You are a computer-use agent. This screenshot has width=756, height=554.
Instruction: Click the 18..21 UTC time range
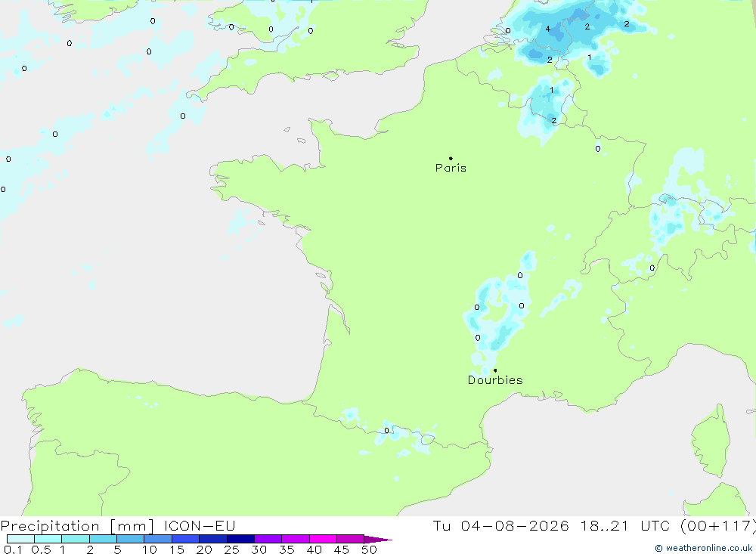pyautogui.click(x=626, y=525)
